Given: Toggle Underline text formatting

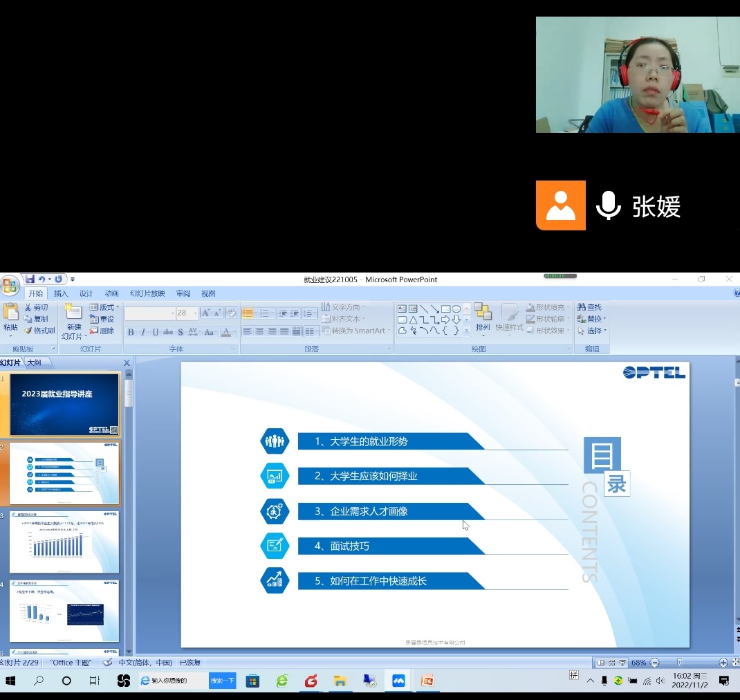Looking at the screenshot, I should tap(156, 332).
